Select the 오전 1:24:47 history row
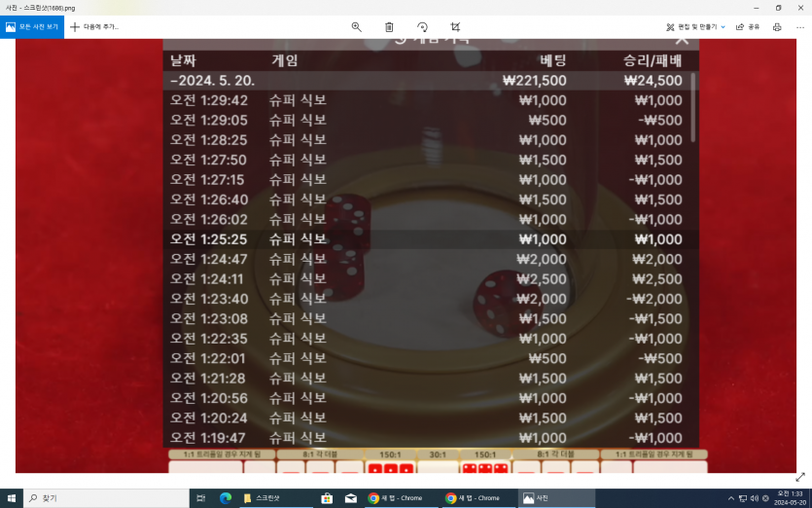Viewport: 812px width, 508px height. click(431, 259)
